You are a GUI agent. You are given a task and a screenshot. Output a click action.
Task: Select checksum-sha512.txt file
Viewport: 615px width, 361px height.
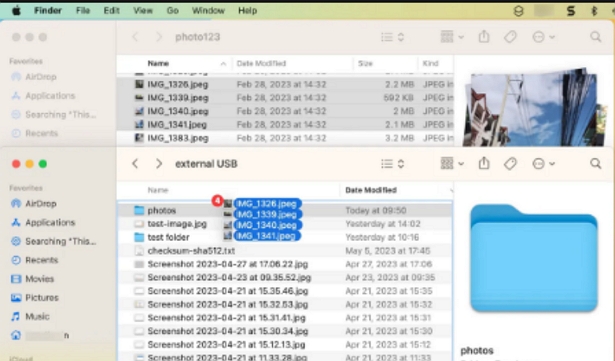click(285, 251)
